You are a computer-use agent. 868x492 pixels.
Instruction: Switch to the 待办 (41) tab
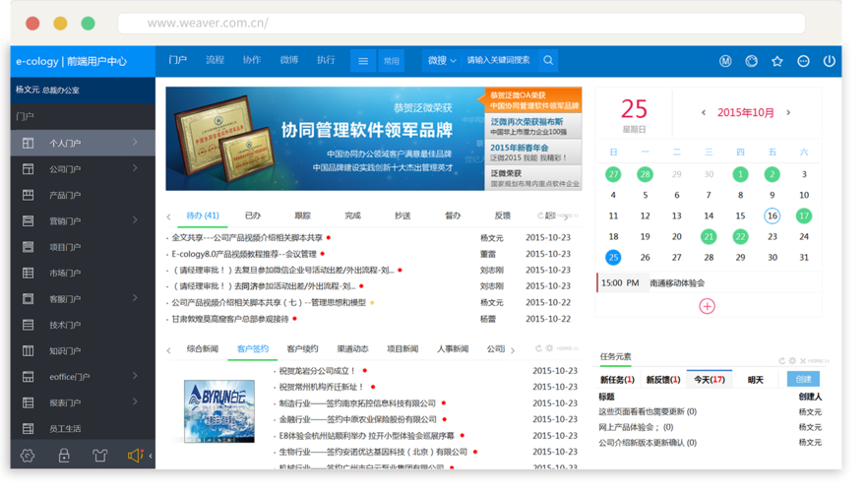[x=203, y=215]
